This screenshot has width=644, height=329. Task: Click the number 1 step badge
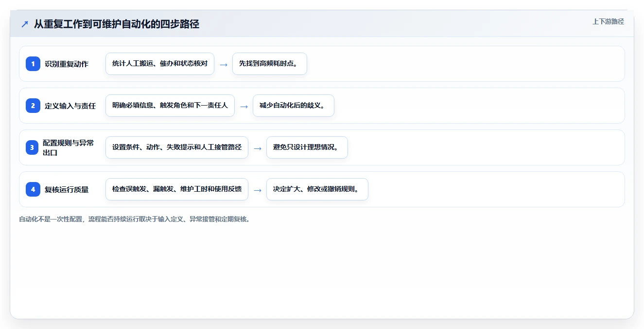pos(33,64)
